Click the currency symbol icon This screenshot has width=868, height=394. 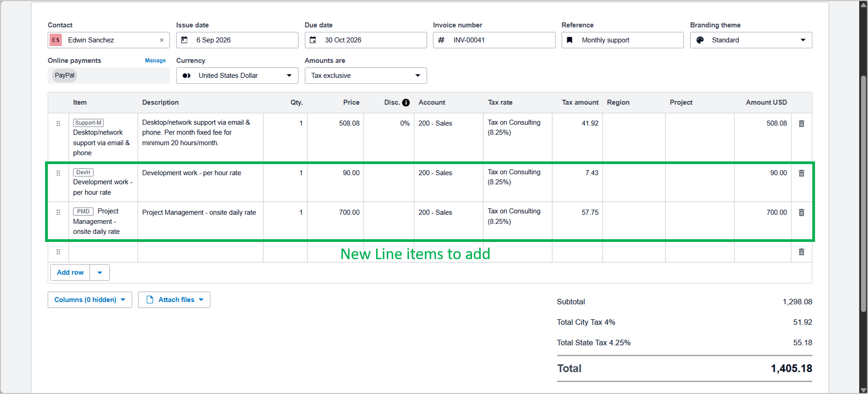(187, 76)
